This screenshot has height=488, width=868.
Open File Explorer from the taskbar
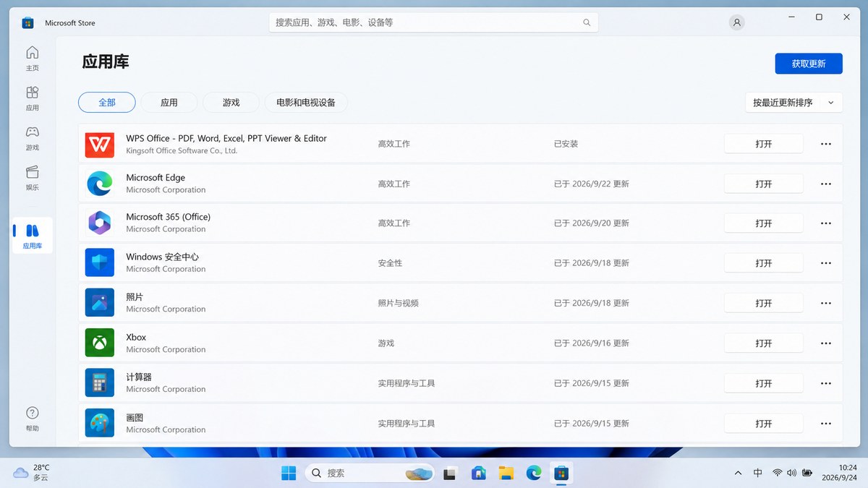click(x=506, y=473)
